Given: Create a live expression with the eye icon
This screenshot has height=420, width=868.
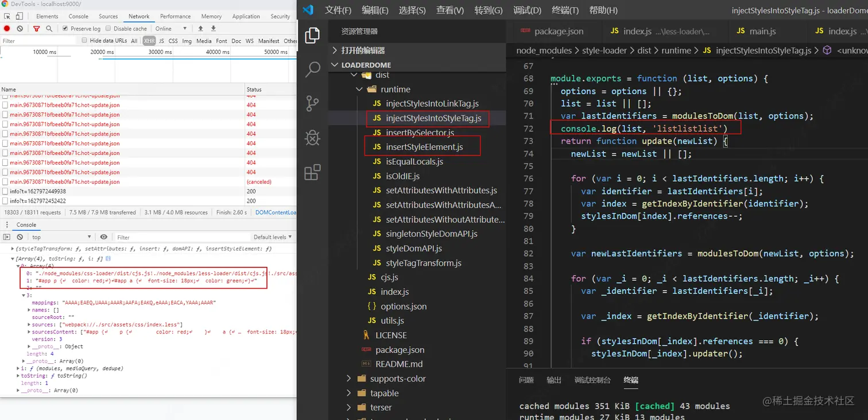Looking at the screenshot, I should [x=103, y=237].
